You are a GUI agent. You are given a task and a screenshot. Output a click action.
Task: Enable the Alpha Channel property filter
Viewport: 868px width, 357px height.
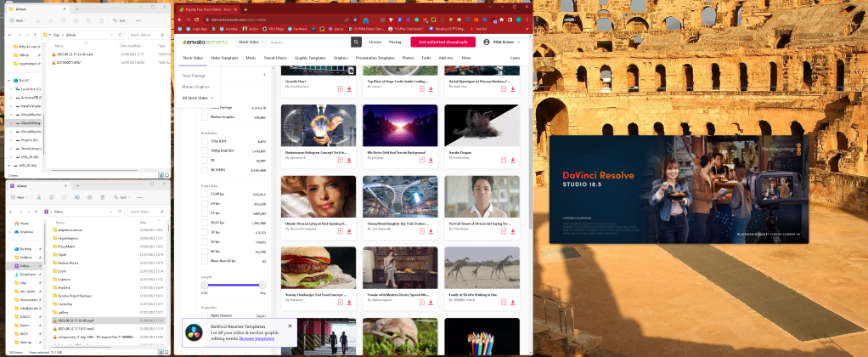[205, 315]
